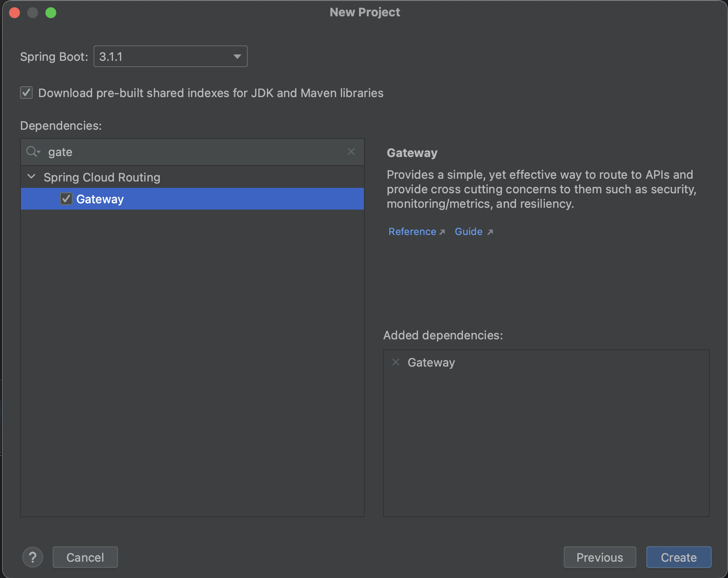The height and width of the screenshot is (578, 728).
Task: Toggle download pre-built shared indexes checkbox
Action: [26, 93]
